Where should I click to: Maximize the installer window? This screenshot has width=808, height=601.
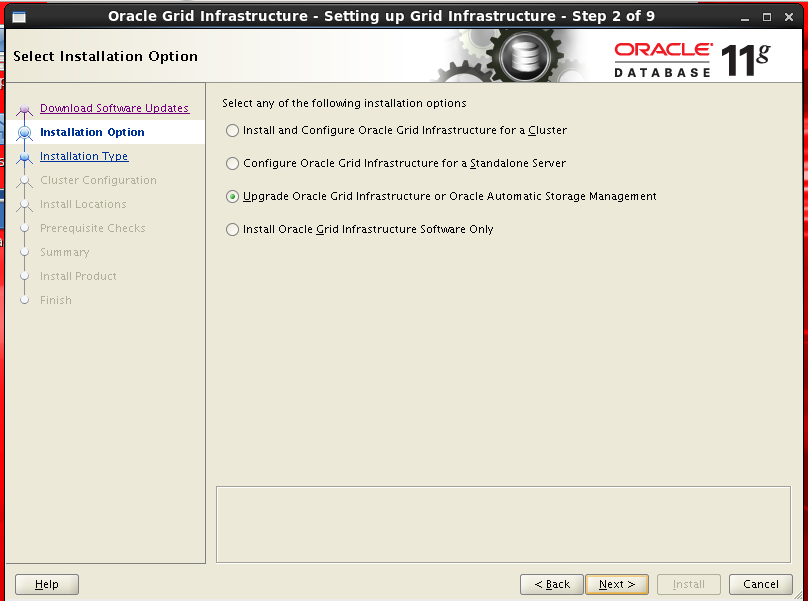767,17
